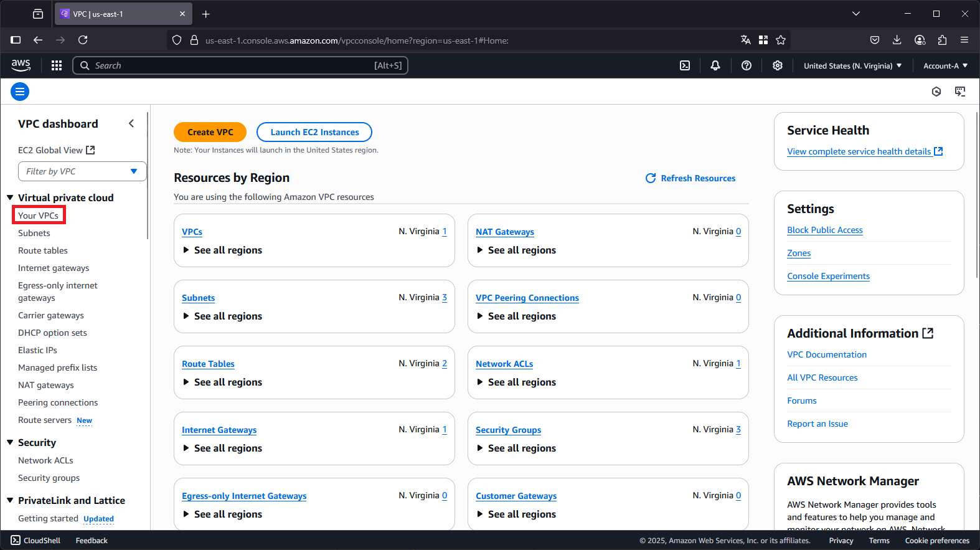The width and height of the screenshot is (980, 550).
Task: Open the VPC Peering Connections link
Action: [527, 298]
